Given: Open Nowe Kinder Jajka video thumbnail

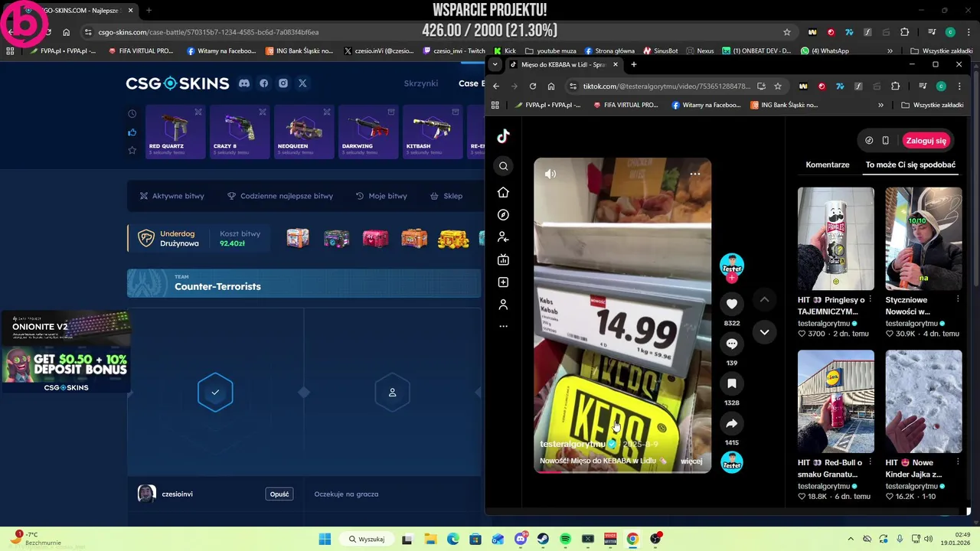Looking at the screenshot, I should tap(923, 402).
